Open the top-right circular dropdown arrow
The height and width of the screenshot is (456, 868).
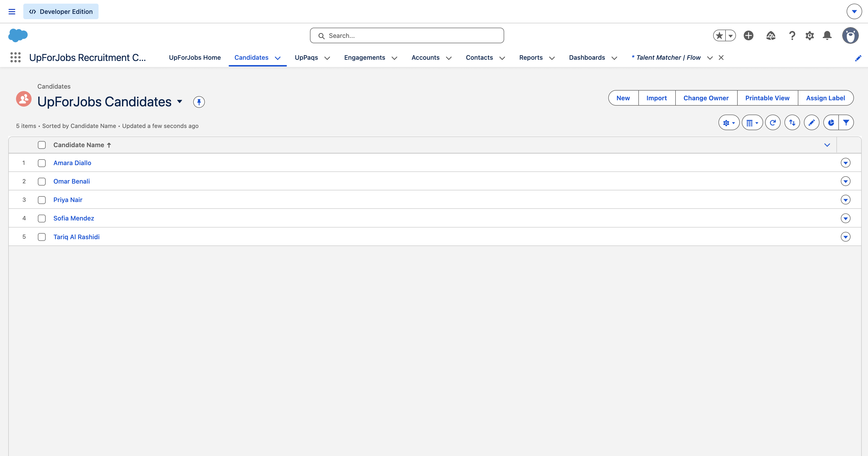pos(854,11)
